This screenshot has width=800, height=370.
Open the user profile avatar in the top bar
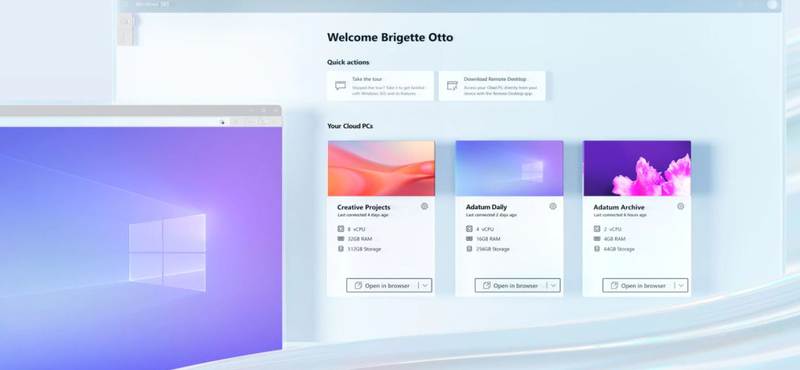pyautogui.click(x=772, y=5)
